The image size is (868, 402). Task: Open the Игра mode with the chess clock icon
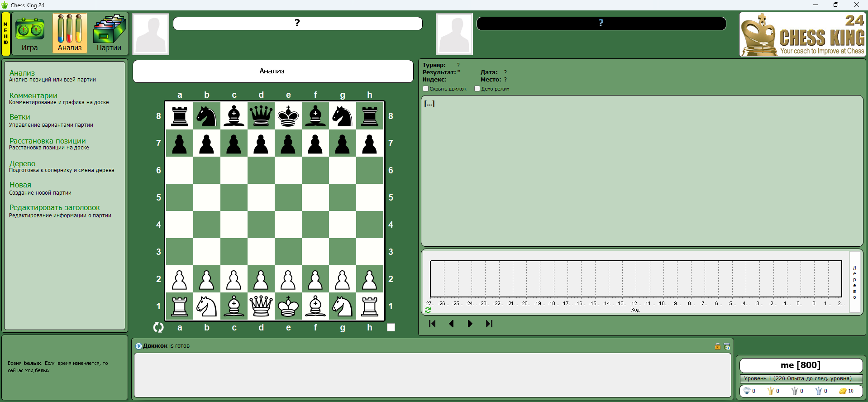click(x=30, y=34)
